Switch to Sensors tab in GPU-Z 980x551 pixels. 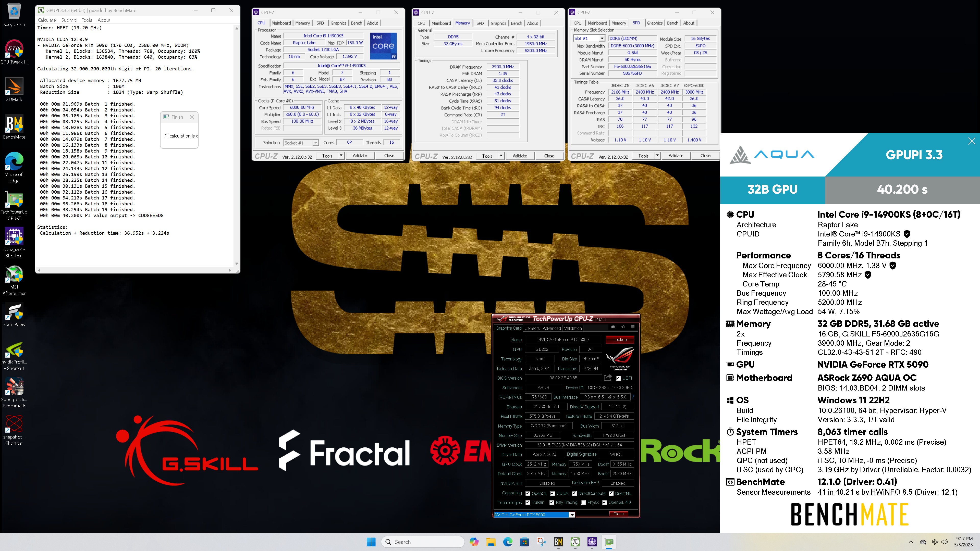pos(532,328)
